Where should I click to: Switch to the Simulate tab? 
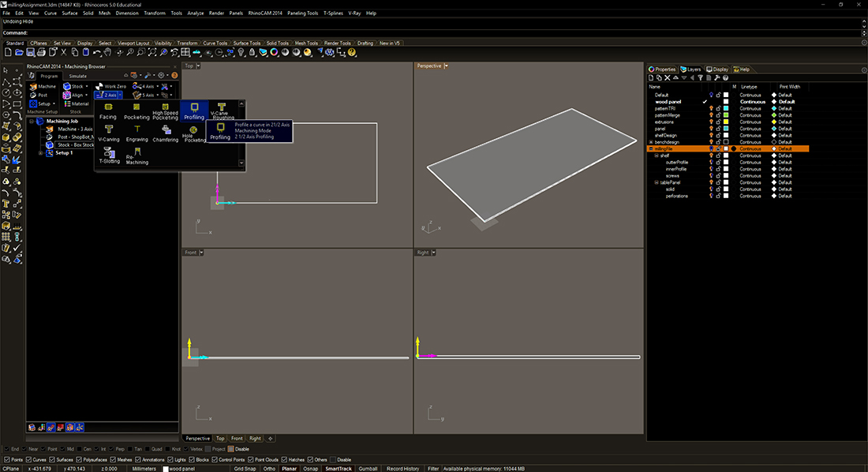click(x=77, y=76)
